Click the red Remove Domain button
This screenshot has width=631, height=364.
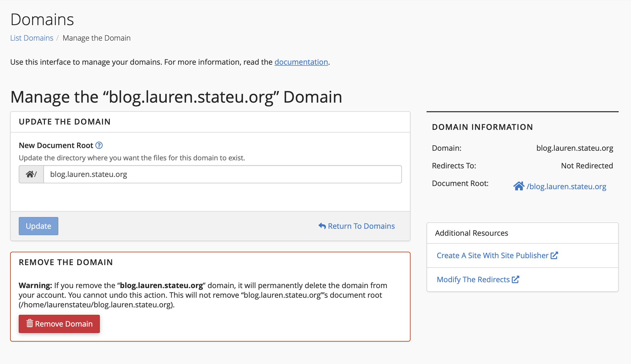click(59, 324)
